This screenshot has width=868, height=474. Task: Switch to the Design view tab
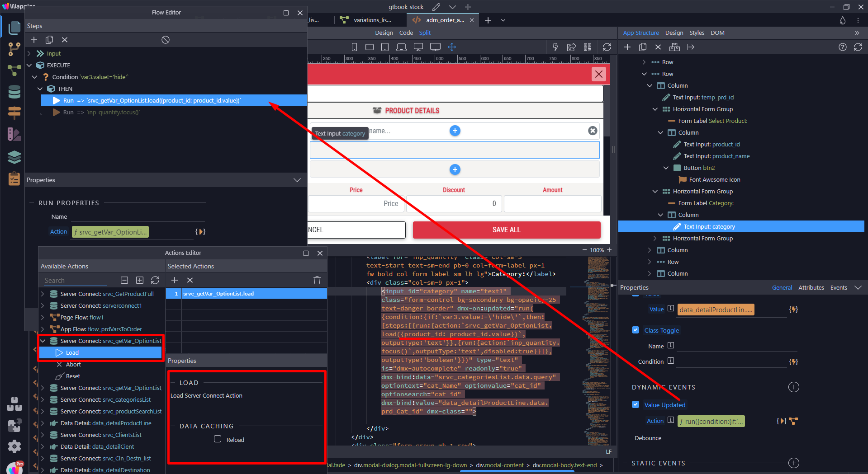coord(384,33)
